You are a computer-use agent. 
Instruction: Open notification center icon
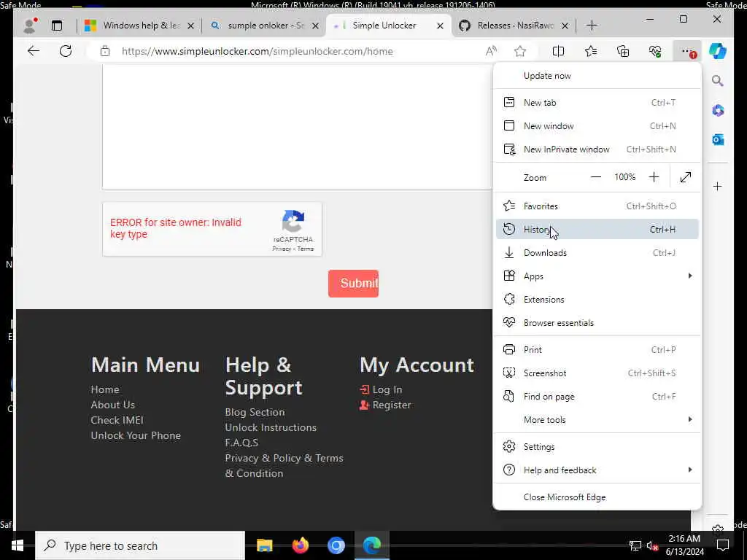pyautogui.click(x=723, y=545)
